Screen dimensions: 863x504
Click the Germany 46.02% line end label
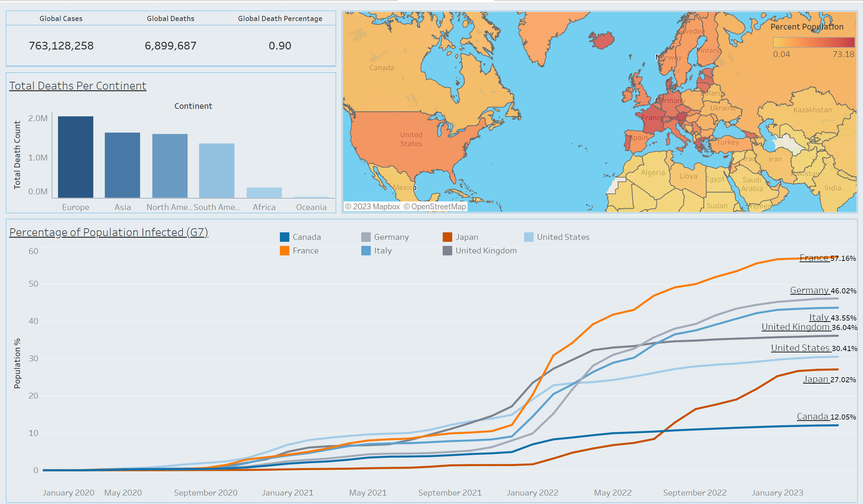coord(823,290)
